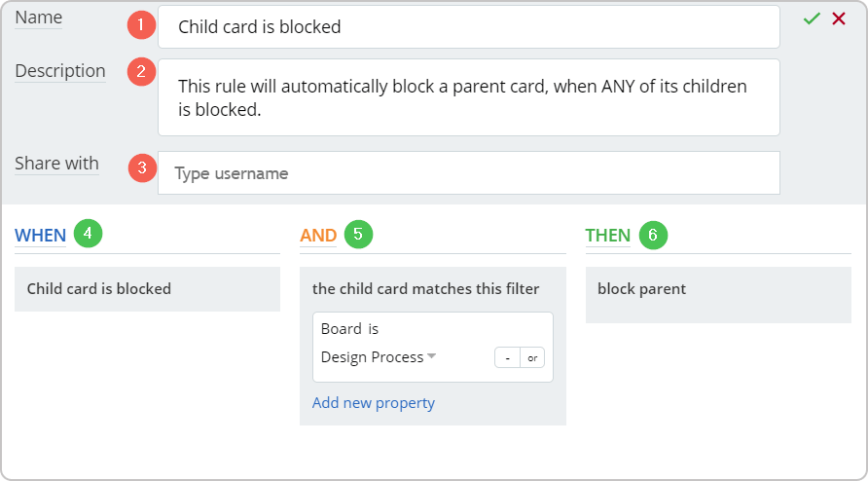The height and width of the screenshot is (481, 868).
Task: Click the red number 2 marker
Action: [141, 71]
